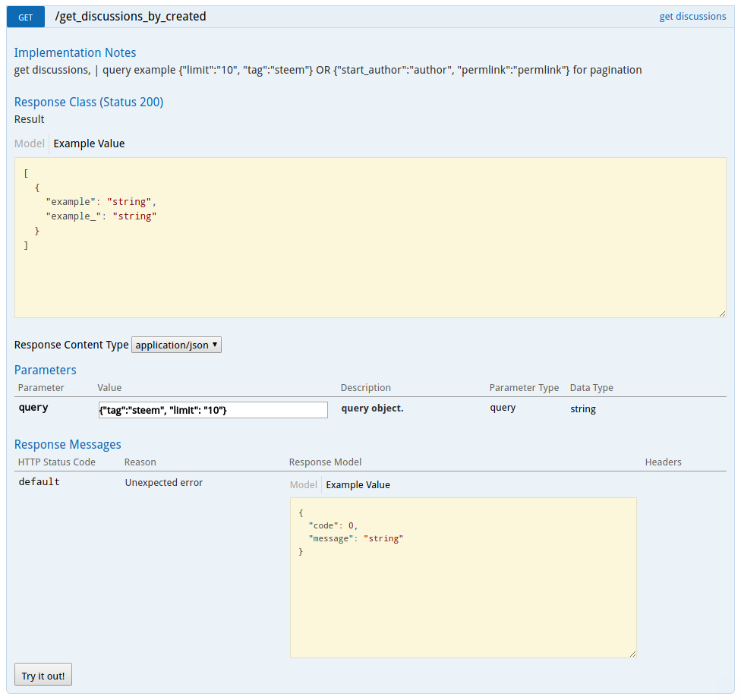Click the 'Result' text
This screenshot has height=700, width=741.
[x=30, y=119]
